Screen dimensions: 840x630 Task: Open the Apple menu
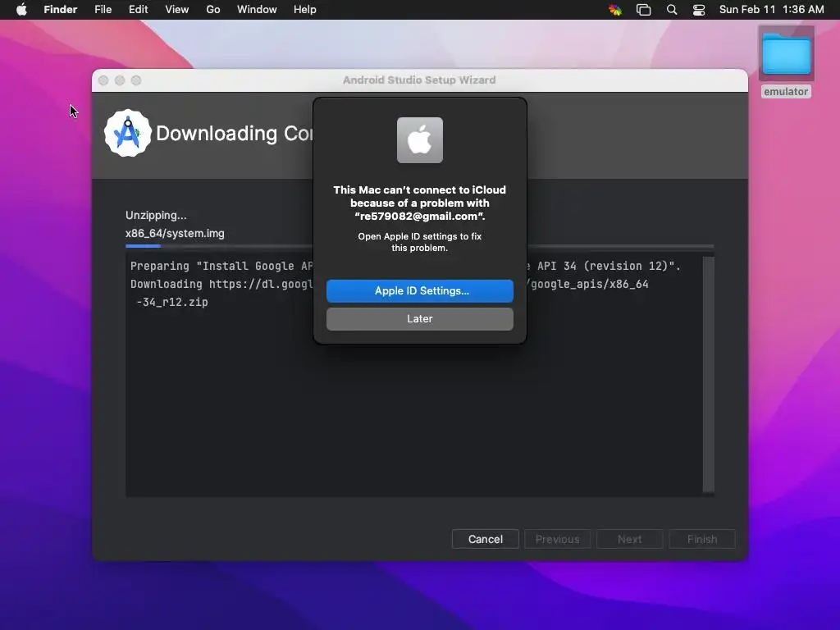click(x=21, y=10)
